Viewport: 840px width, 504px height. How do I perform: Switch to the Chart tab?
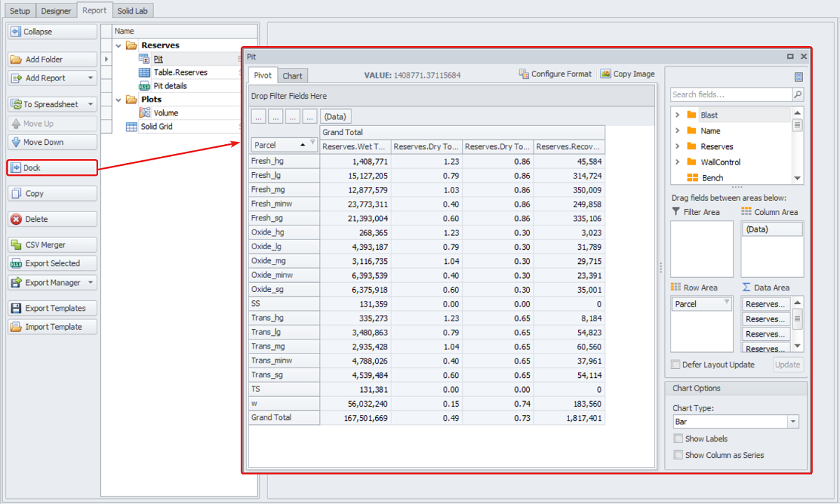click(x=293, y=76)
